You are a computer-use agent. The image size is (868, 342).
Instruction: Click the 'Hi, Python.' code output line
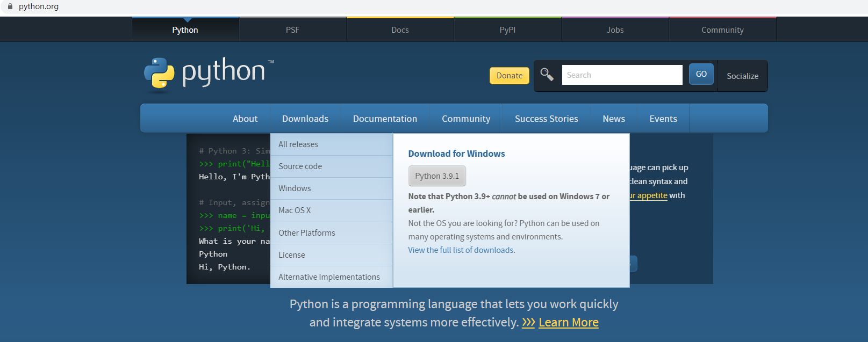pos(225,267)
